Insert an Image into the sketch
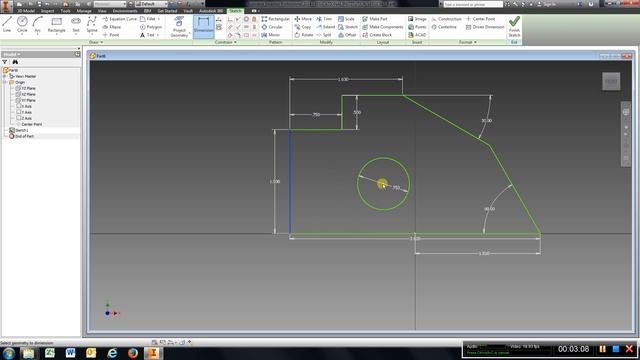Viewport: 640px width, 360px height. coord(417,19)
